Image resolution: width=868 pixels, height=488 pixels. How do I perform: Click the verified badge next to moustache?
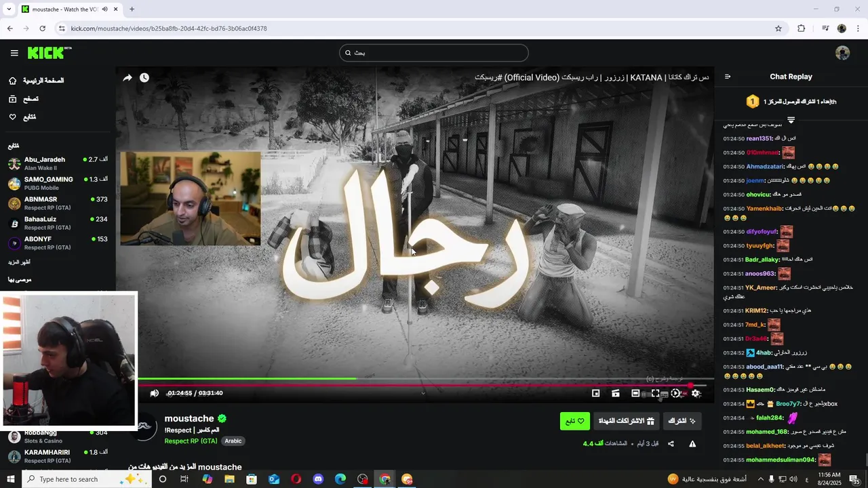point(222,419)
